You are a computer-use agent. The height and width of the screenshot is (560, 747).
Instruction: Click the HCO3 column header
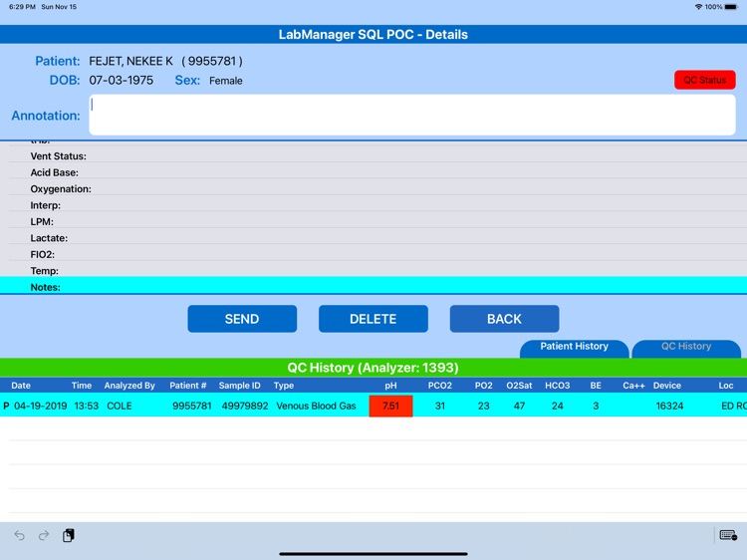point(558,386)
